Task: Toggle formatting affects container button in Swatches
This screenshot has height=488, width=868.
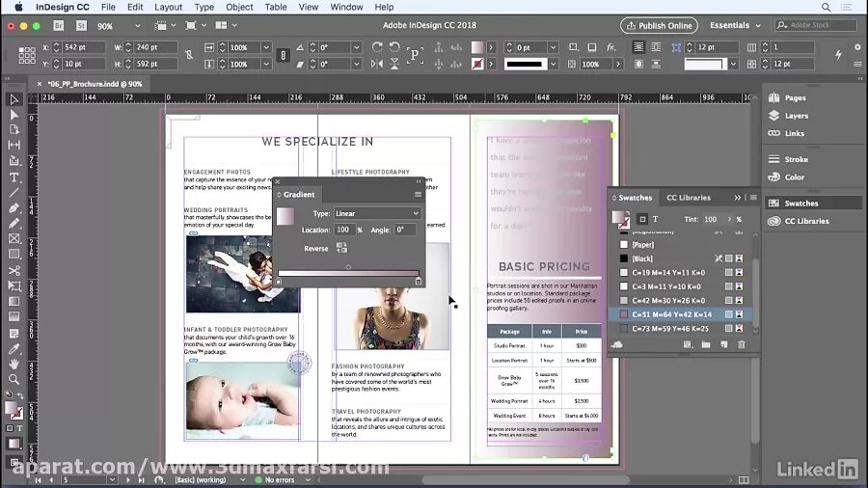Action: coord(642,219)
